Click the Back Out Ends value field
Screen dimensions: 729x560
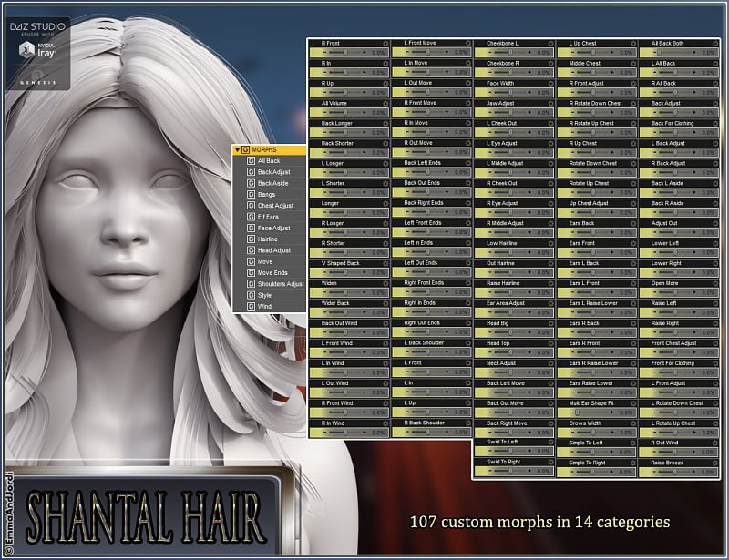pyautogui.click(x=461, y=192)
